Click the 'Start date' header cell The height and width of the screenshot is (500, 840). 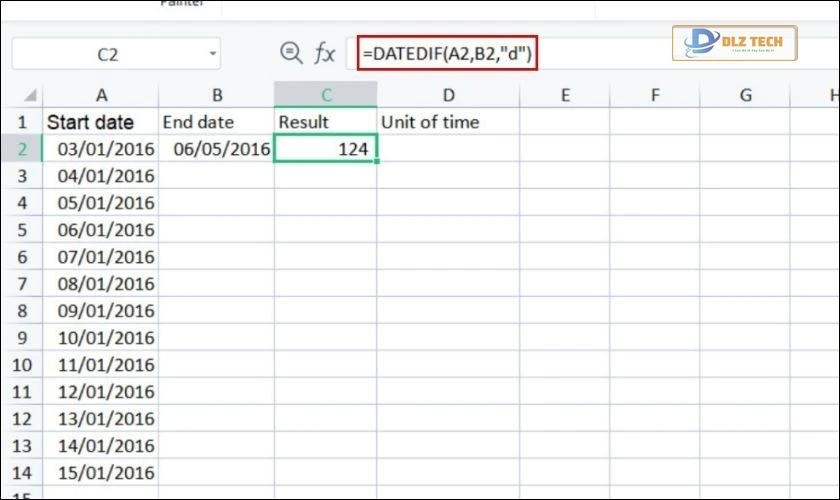tap(101, 122)
